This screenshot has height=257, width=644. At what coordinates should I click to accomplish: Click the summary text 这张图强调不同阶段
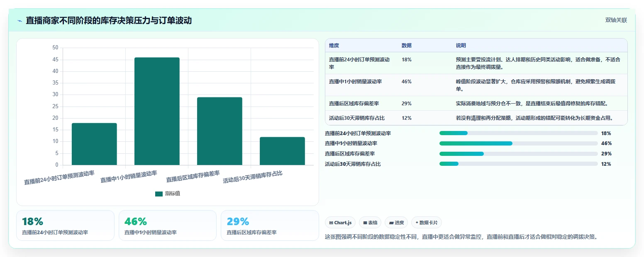(461, 237)
